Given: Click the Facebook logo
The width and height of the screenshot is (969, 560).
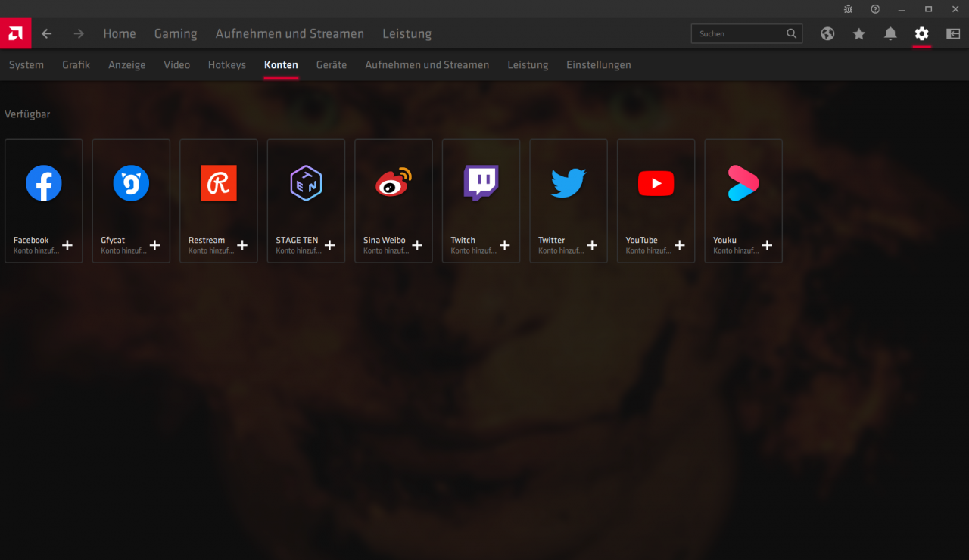Looking at the screenshot, I should (x=44, y=183).
